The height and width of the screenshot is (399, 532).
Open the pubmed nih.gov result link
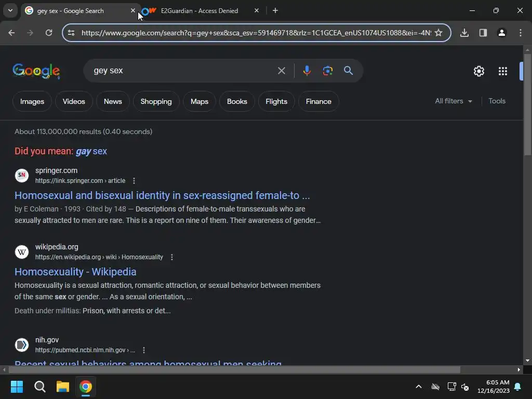coord(148,363)
